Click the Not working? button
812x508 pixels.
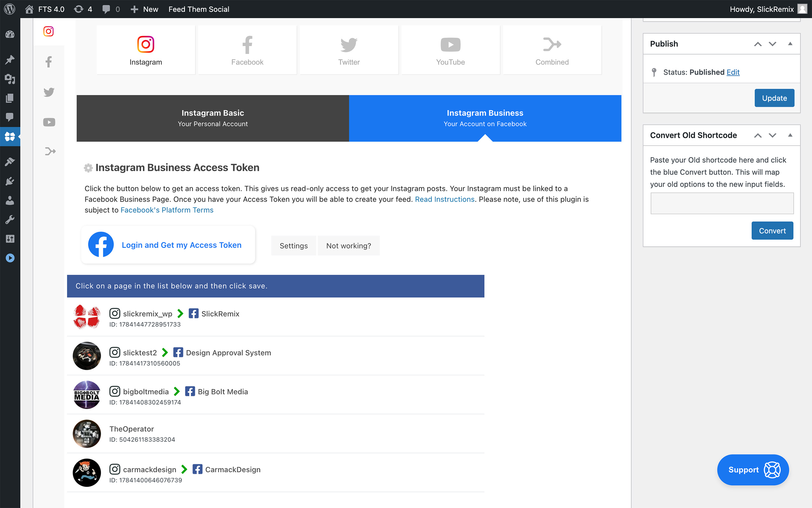349,246
